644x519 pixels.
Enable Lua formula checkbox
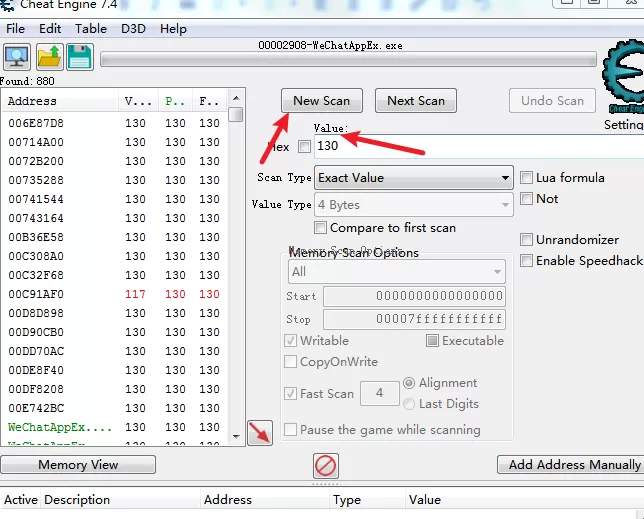[x=526, y=178]
